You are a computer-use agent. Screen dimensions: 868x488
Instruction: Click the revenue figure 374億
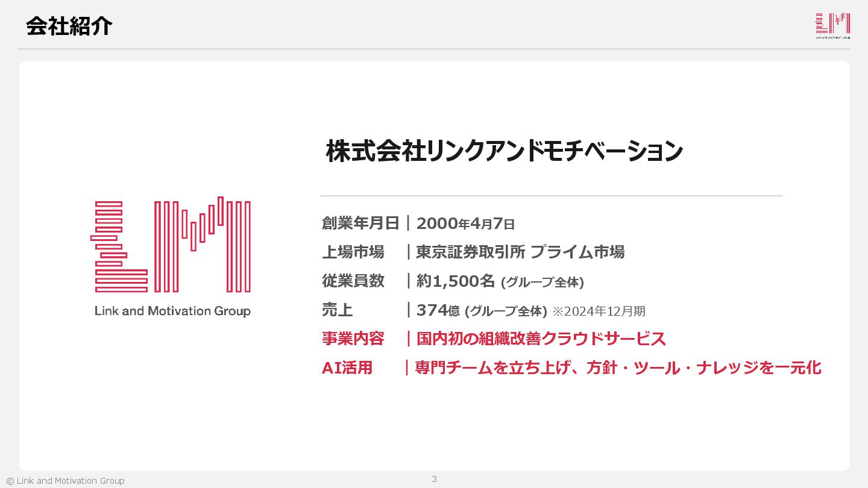[438, 310]
